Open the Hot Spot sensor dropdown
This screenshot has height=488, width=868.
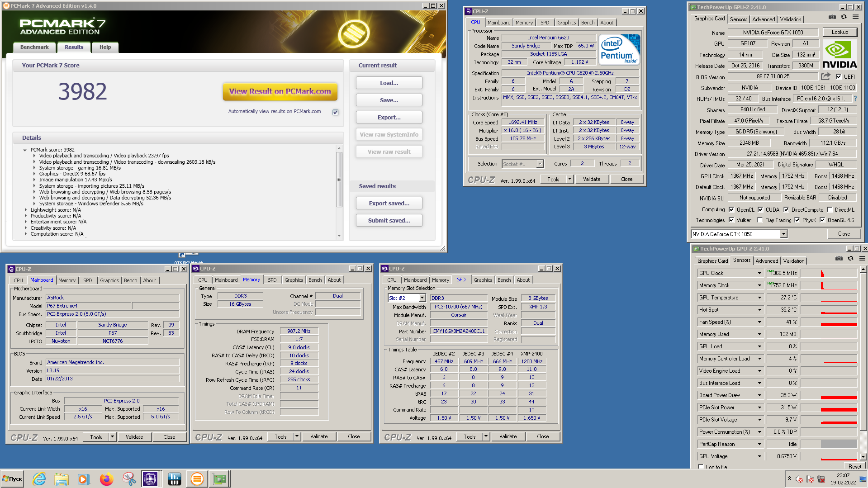click(759, 310)
